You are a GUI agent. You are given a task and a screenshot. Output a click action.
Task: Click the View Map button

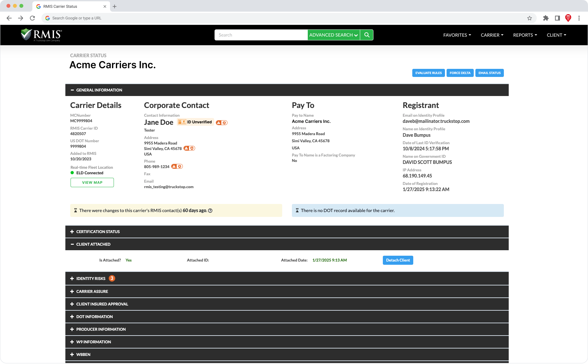pos(92,183)
